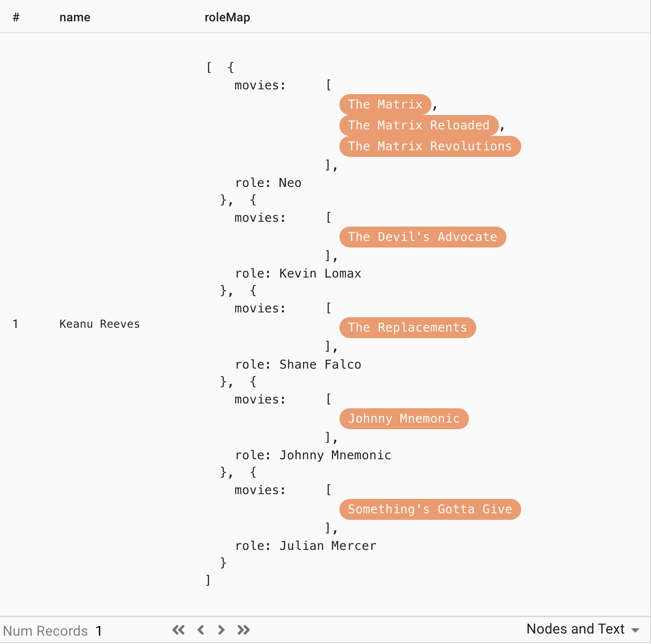
Task: Open the Nodes and Text dropdown
Action: [583, 629]
